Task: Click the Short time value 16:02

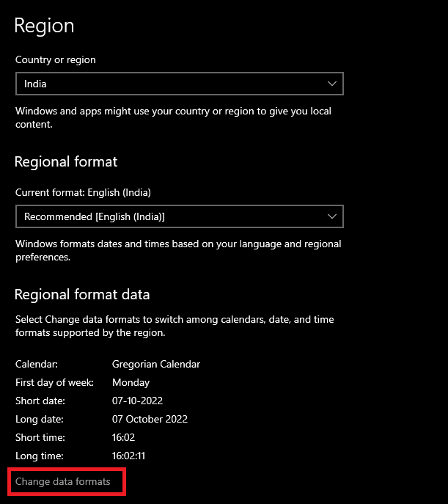Action: pos(125,437)
